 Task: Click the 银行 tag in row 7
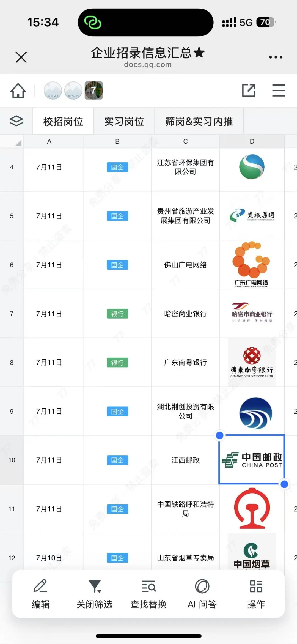[x=117, y=314]
